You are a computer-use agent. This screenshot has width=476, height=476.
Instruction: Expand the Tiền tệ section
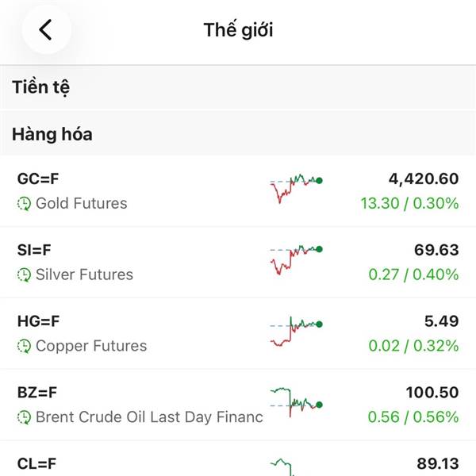41,87
